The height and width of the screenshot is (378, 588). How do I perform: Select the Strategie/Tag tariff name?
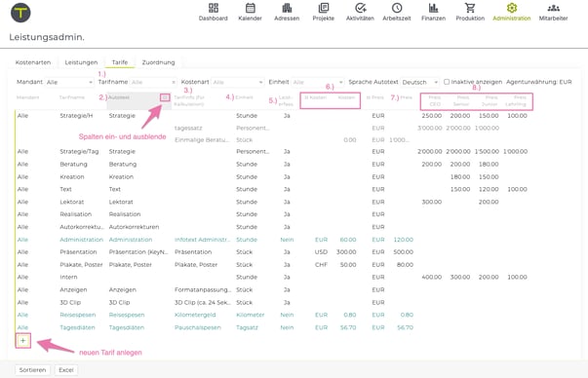click(x=79, y=151)
